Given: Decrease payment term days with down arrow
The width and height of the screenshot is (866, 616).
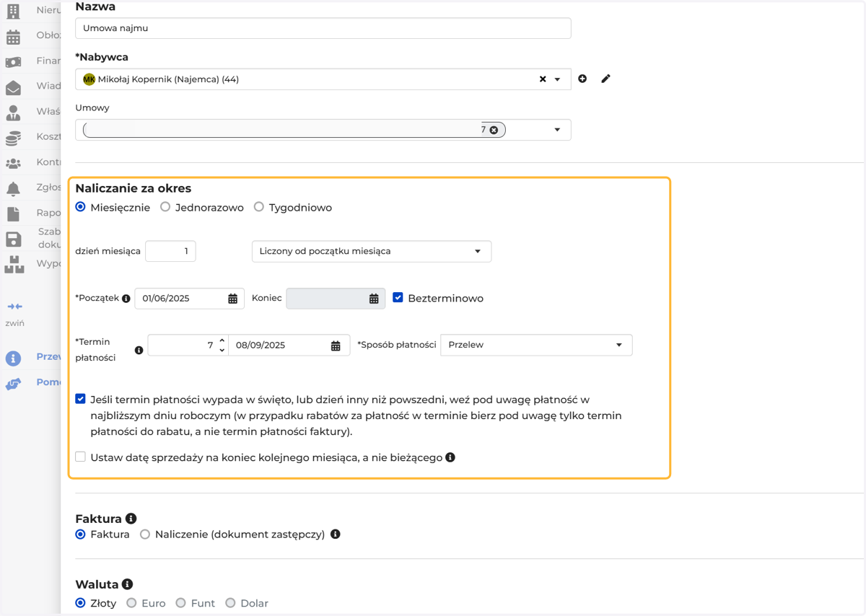Looking at the screenshot, I should click(x=222, y=350).
